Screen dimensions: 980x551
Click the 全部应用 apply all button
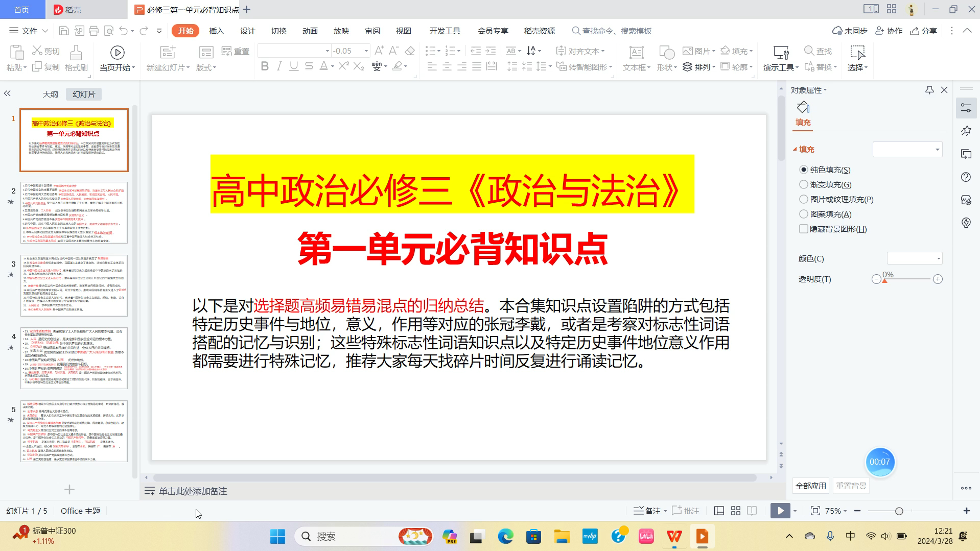click(810, 485)
